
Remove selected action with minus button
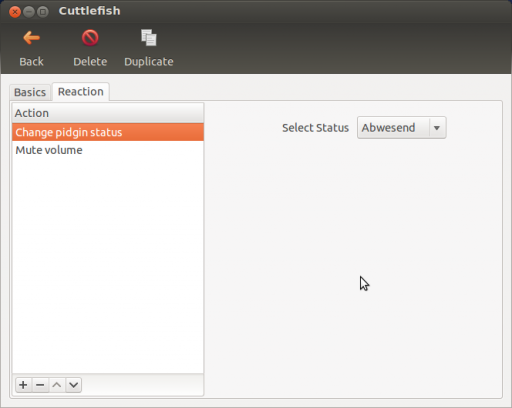(40, 385)
